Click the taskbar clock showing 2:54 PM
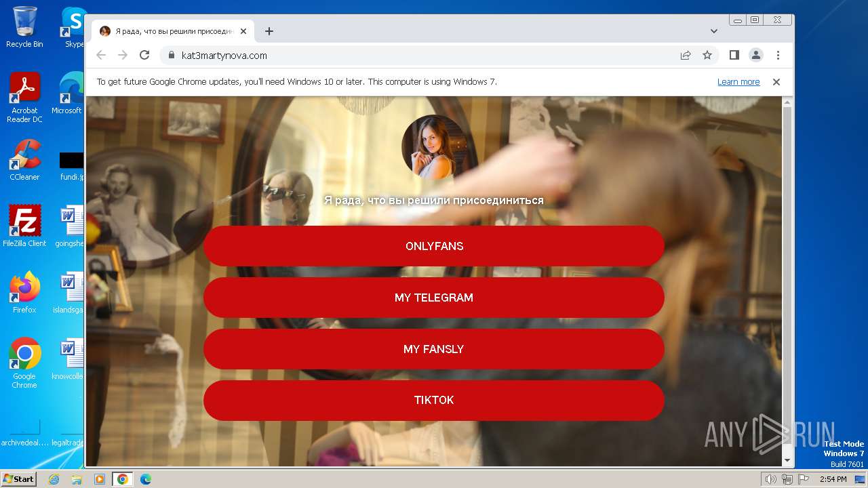The image size is (868, 488). click(833, 479)
